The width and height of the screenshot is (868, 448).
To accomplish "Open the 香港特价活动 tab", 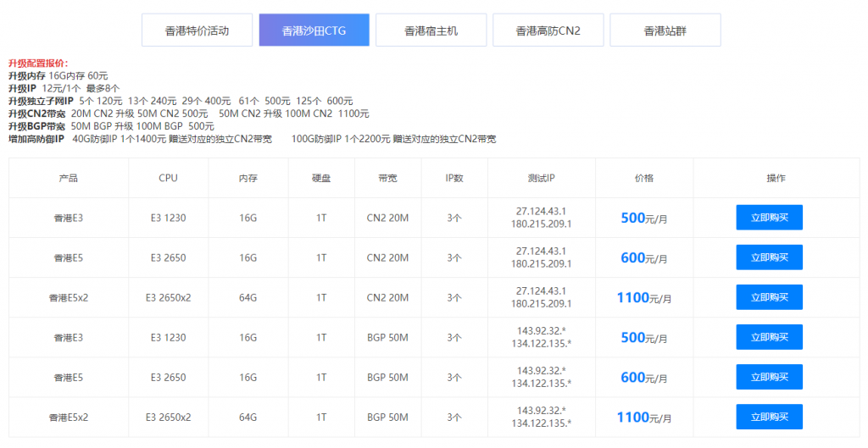I will tap(197, 30).
